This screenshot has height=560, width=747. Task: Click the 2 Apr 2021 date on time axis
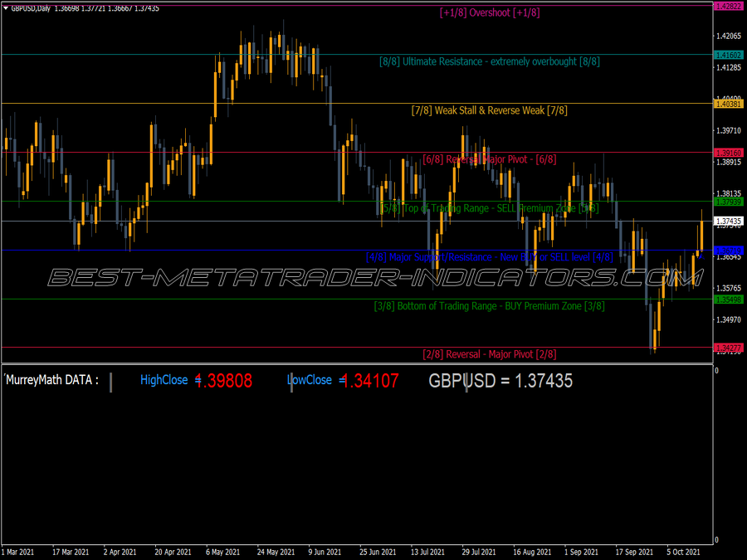(120, 553)
